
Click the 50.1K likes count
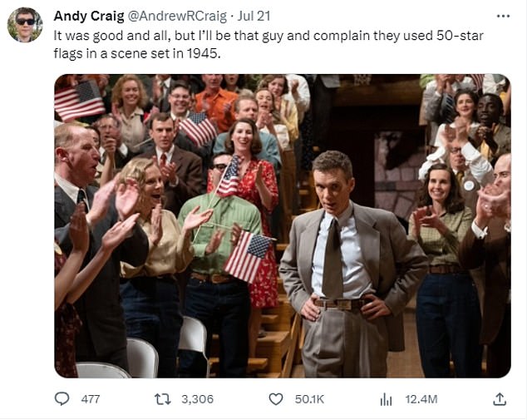pyautogui.click(x=309, y=399)
